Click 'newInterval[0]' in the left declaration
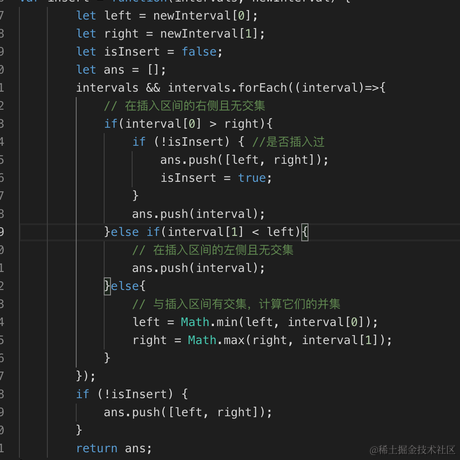This screenshot has height=460, width=460. pos(201,16)
